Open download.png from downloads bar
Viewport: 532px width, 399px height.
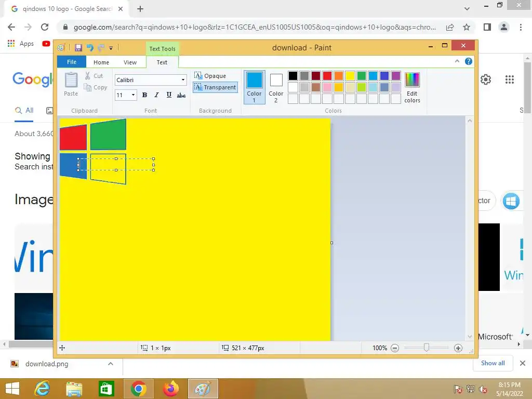tap(47, 364)
